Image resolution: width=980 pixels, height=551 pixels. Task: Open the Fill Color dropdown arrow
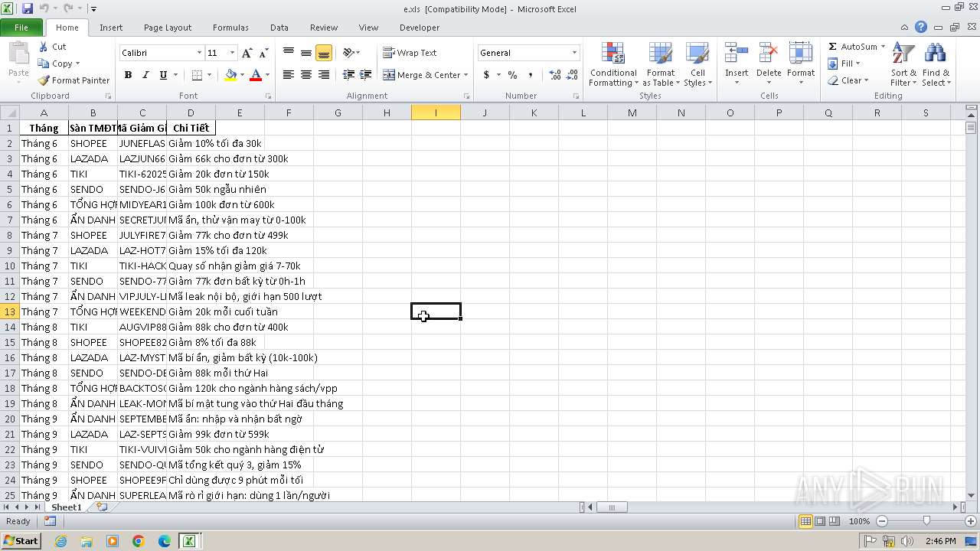pyautogui.click(x=242, y=75)
